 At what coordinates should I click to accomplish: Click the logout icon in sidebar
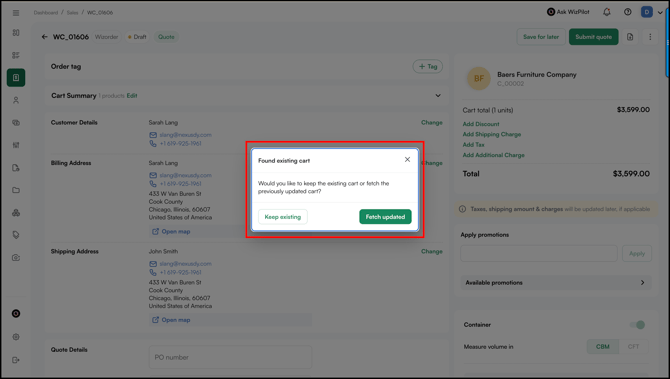point(16,360)
